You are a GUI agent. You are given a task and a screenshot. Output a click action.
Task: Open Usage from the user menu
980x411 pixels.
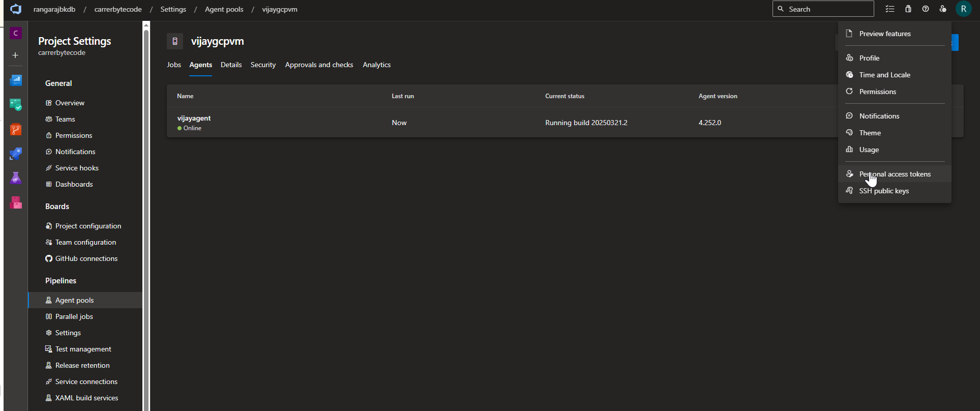(895, 150)
